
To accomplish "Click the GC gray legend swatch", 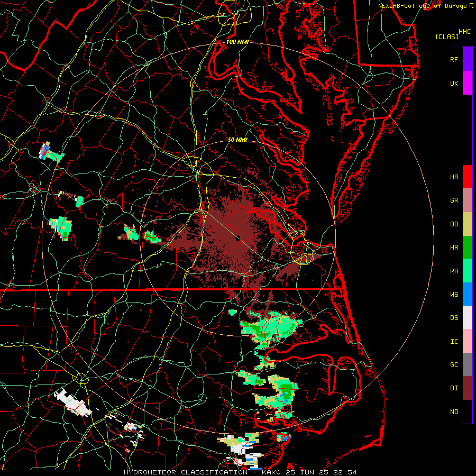I will tap(467, 364).
